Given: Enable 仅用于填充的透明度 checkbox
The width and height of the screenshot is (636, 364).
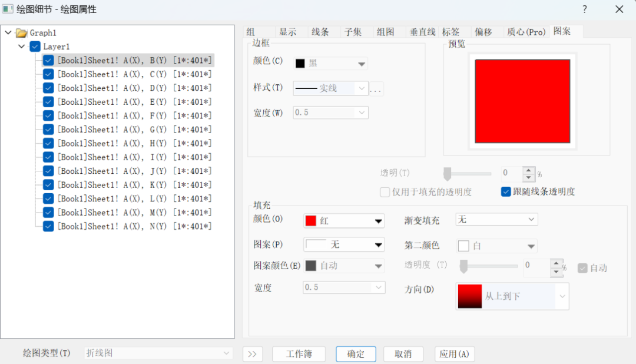Looking at the screenshot, I should [x=385, y=192].
